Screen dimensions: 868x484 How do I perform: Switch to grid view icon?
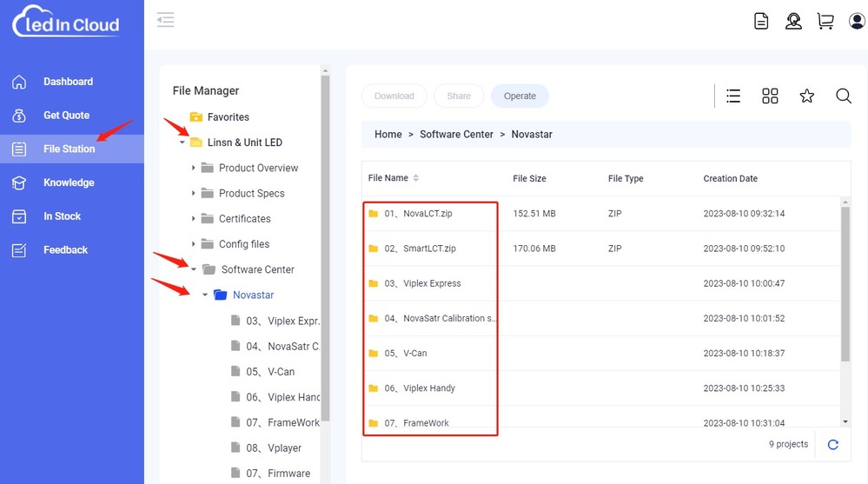[770, 96]
